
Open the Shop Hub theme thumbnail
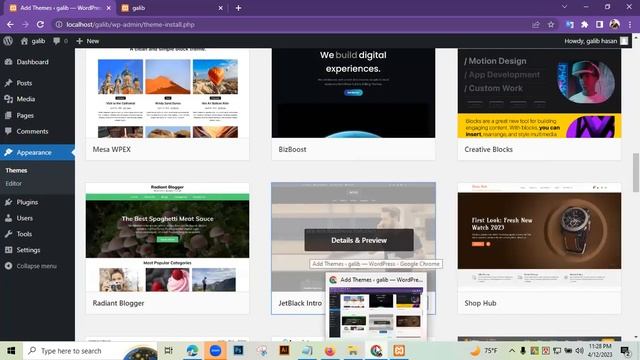pos(539,238)
